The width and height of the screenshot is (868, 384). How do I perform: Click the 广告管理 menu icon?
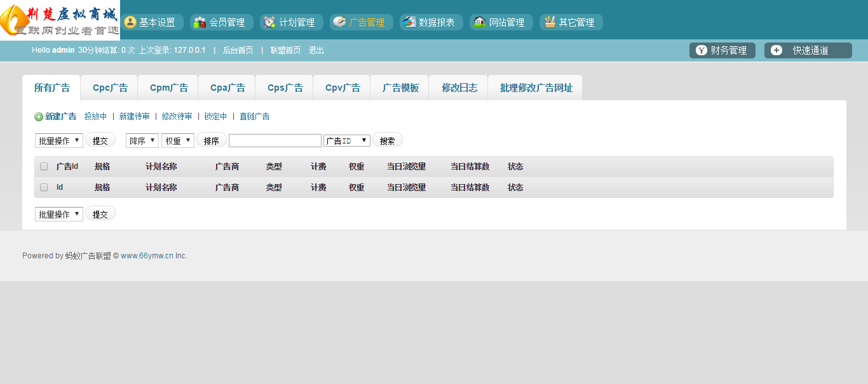click(x=340, y=22)
